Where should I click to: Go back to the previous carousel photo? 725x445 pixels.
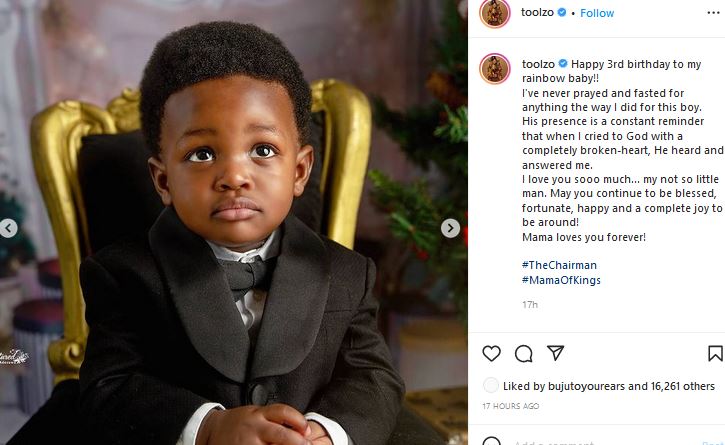(8, 228)
